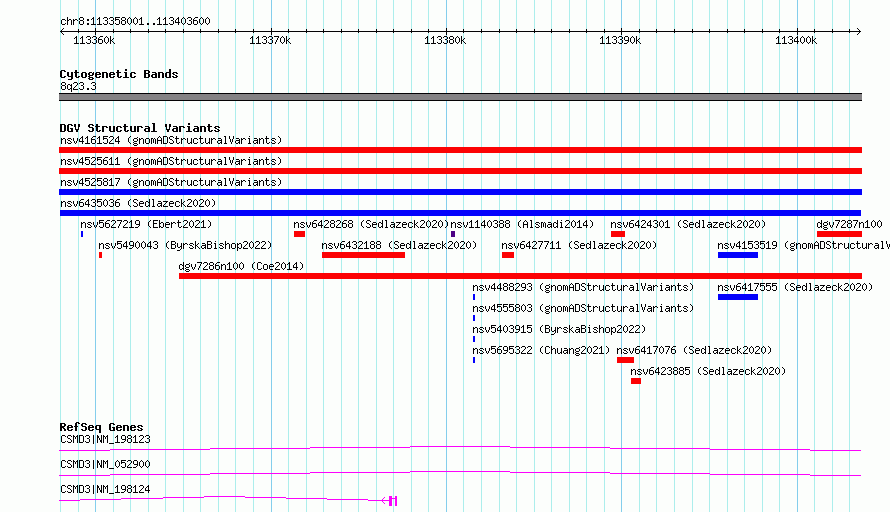This screenshot has width=890, height=512.
Task: Click the 113390k ruler label
Action: tap(620, 40)
